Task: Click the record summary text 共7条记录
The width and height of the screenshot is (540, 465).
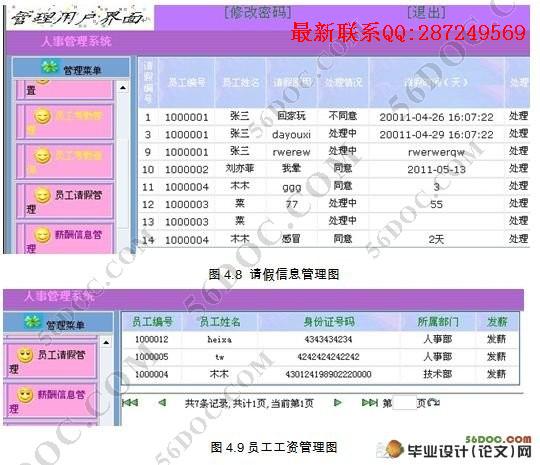Action: pos(207,403)
